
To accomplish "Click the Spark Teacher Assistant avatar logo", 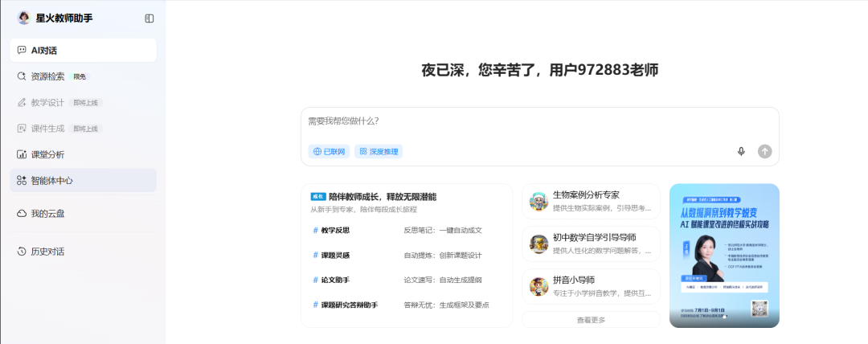I will coord(24,18).
